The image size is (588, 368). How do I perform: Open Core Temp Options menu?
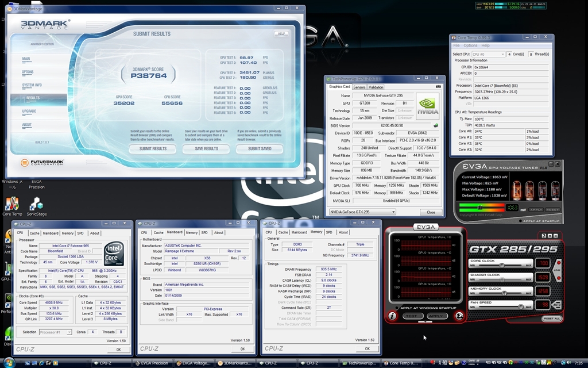click(x=470, y=45)
